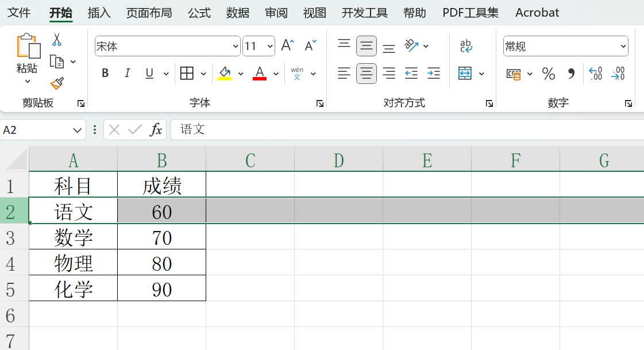Expand borders options arrow

click(x=203, y=74)
